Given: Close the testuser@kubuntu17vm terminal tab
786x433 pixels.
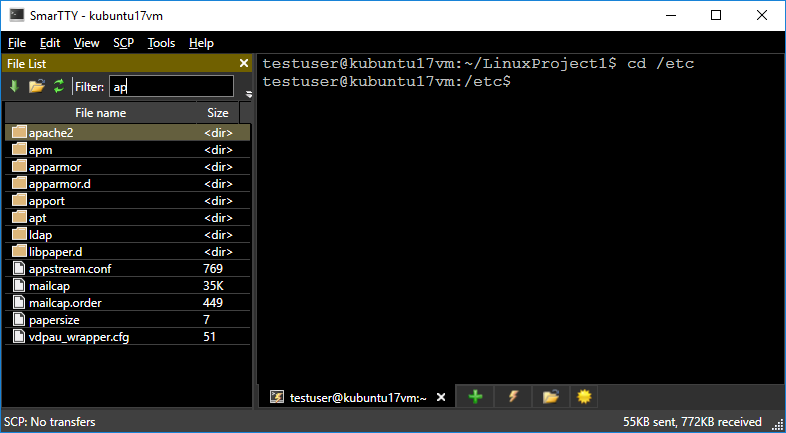Looking at the screenshot, I should click(x=441, y=397).
